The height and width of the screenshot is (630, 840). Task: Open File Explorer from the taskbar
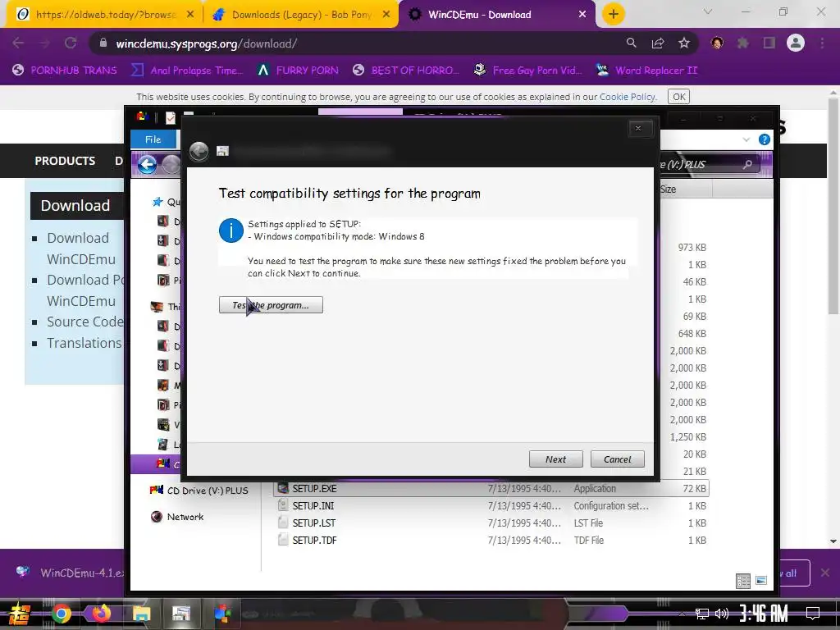(141, 614)
